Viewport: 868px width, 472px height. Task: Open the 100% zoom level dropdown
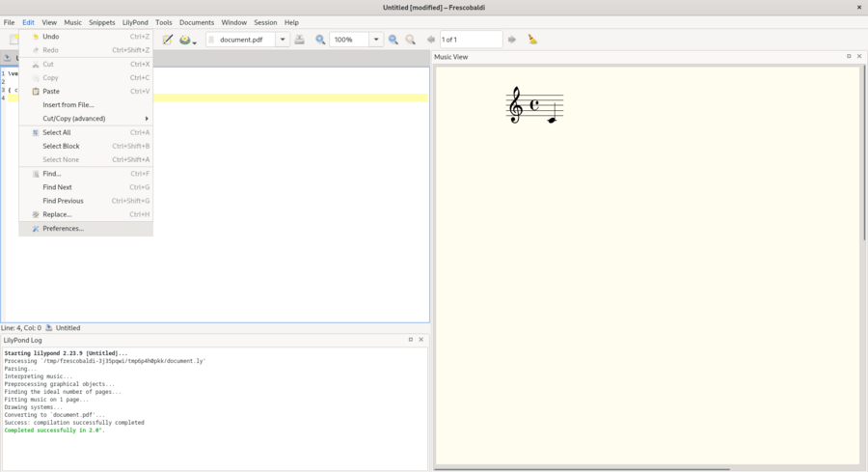click(377, 40)
